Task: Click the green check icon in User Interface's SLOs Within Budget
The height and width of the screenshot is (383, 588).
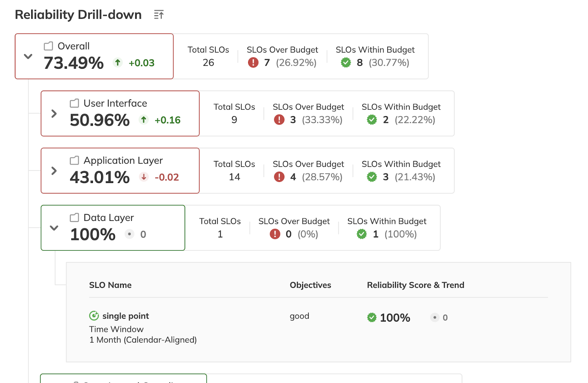Action: 372,119
